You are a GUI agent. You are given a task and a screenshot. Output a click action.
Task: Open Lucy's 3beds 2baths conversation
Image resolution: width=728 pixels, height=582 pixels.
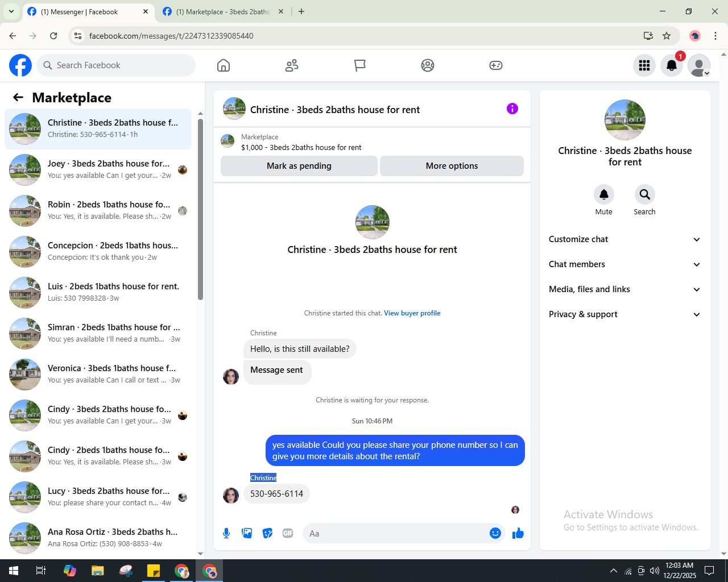(x=98, y=497)
